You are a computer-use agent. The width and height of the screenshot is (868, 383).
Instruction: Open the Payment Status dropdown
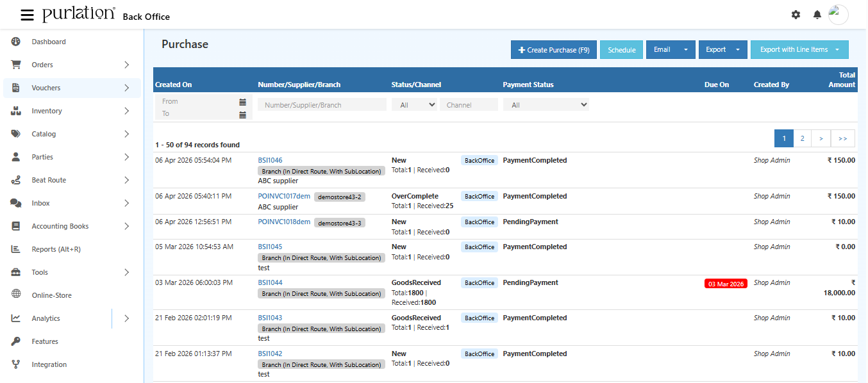(x=546, y=104)
